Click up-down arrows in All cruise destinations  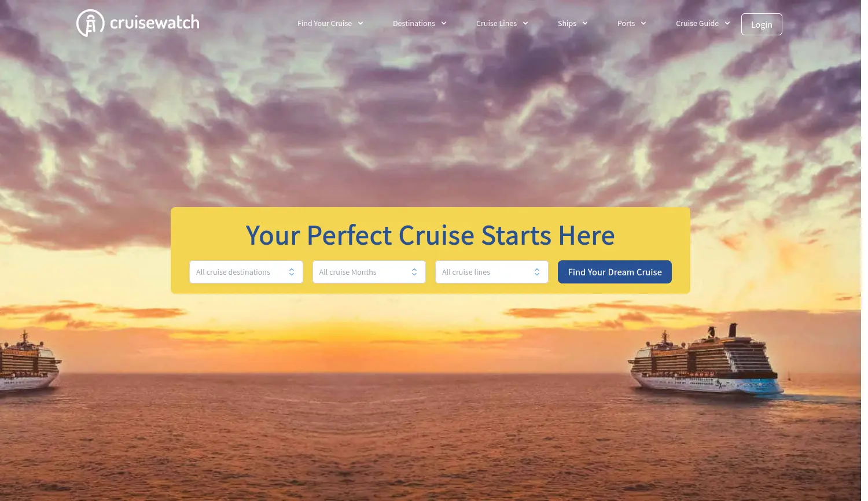click(292, 272)
